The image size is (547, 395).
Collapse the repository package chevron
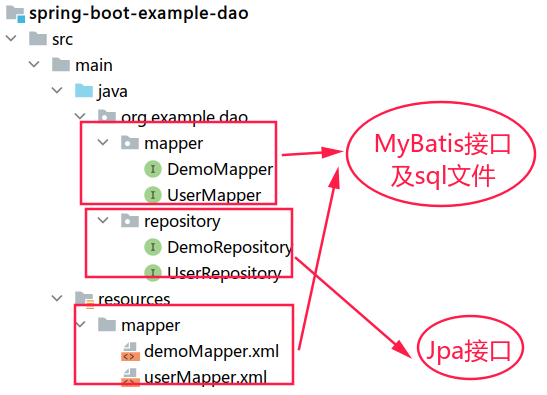[103, 220]
